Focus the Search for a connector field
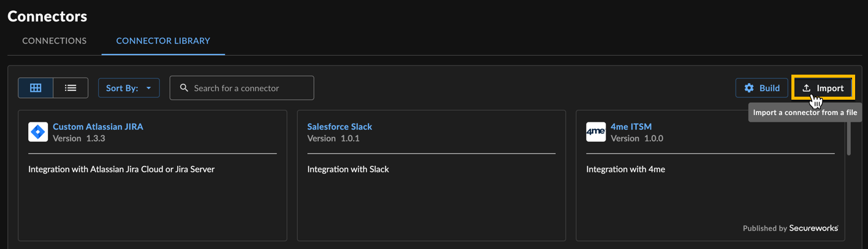 coord(242,88)
